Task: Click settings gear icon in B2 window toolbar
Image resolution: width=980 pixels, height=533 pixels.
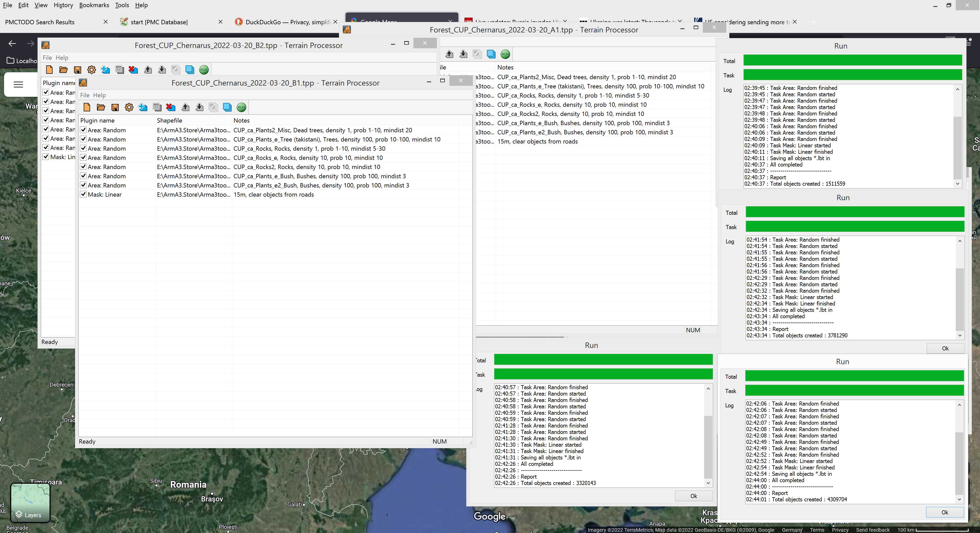Action: point(91,70)
